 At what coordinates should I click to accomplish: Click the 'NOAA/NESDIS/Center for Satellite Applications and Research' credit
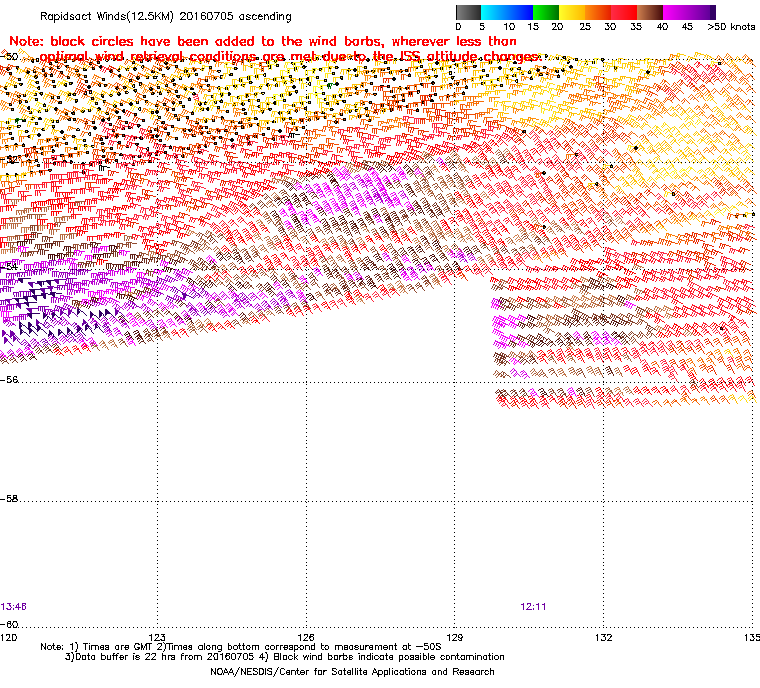pos(352,672)
